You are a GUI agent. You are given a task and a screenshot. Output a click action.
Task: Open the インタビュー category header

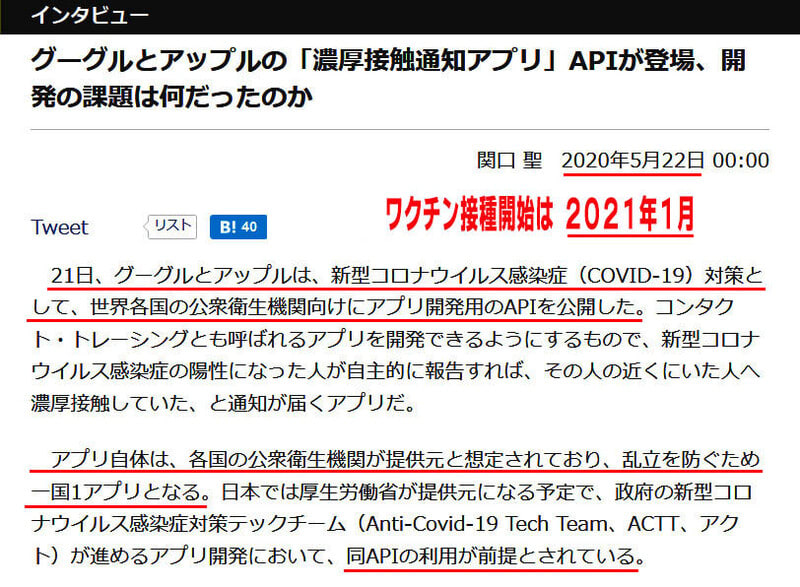pos(90,15)
